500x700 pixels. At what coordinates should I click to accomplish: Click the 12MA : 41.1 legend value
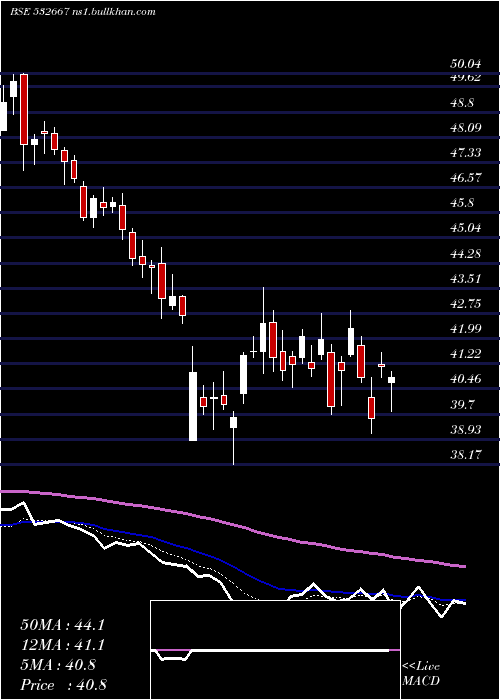point(62,645)
